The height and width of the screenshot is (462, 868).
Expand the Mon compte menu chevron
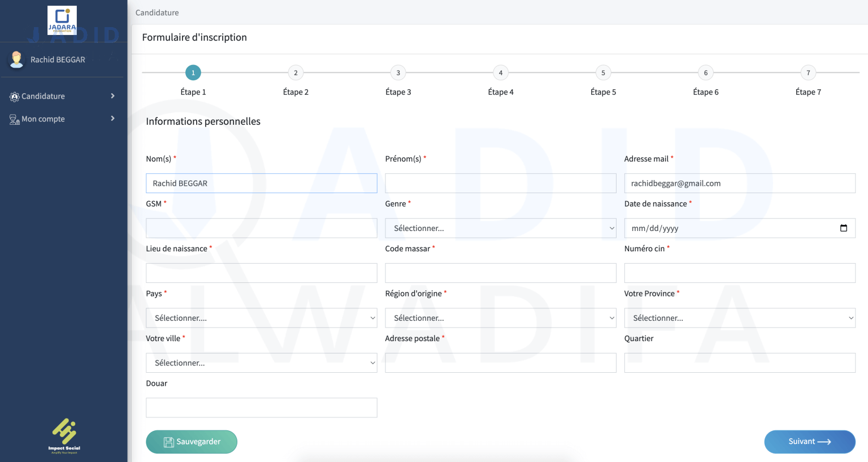112,119
